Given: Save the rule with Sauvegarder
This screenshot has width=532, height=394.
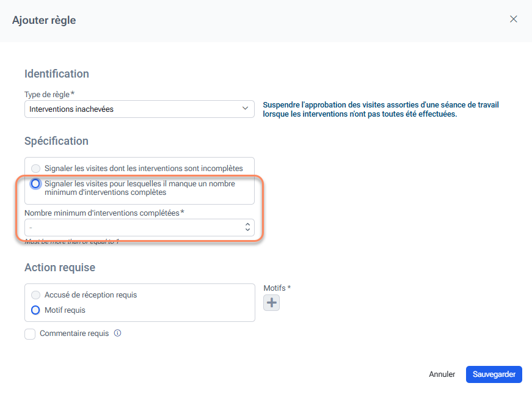Looking at the screenshot, I should pyautogui.click(x=494, y=374).
